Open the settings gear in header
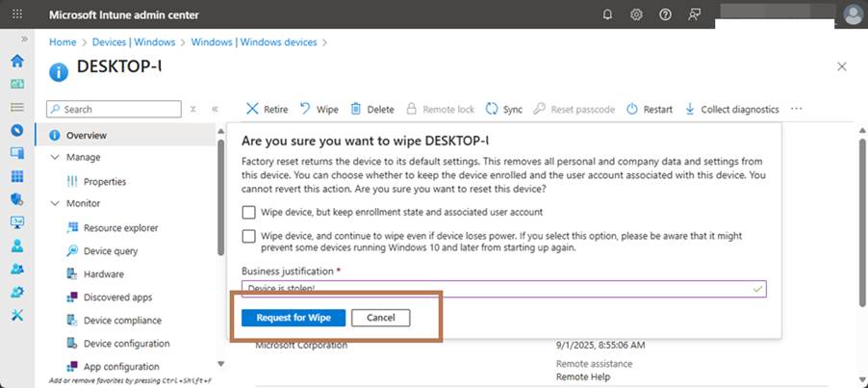Screen dimensions: 868x388 pyautogui.click(x=636, y=14)
